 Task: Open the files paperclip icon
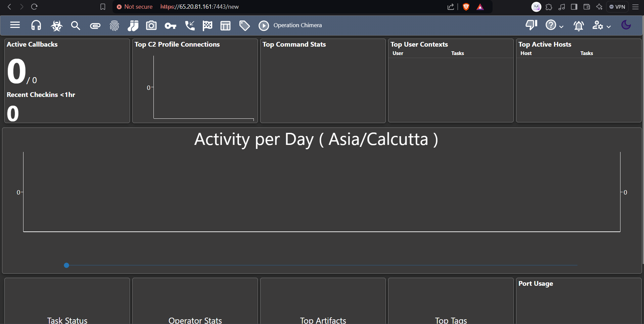95,26
